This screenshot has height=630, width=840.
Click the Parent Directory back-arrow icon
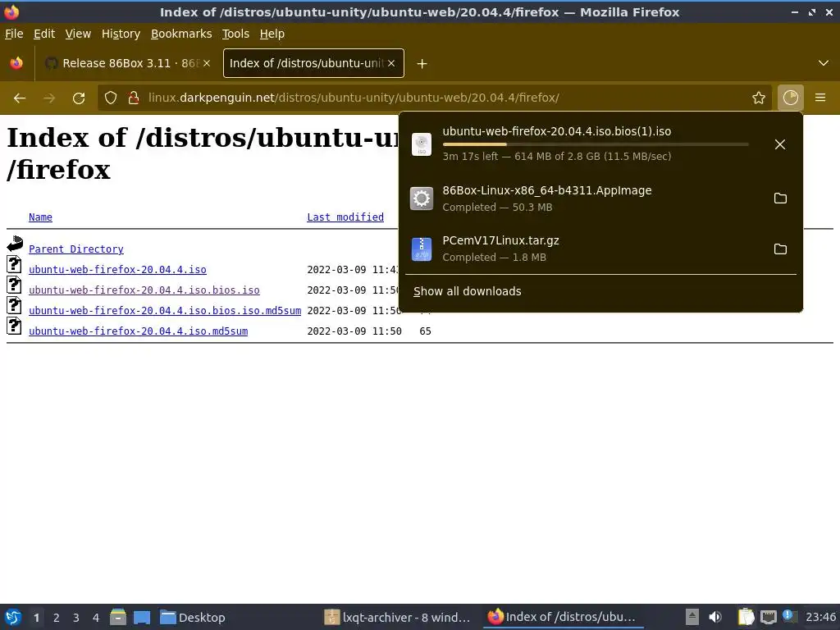pyautogui.click(x=15, y=244)
